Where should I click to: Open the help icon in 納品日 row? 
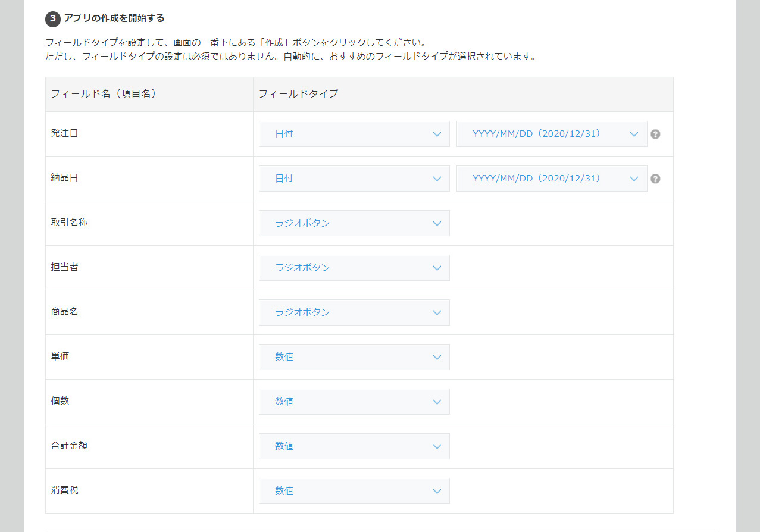click(655, 179)
